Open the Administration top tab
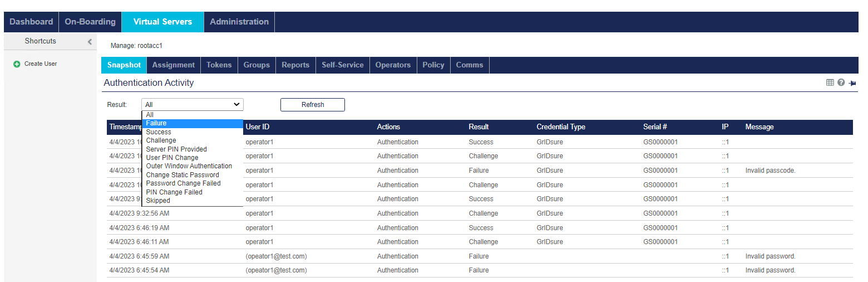 pos(239,22)
